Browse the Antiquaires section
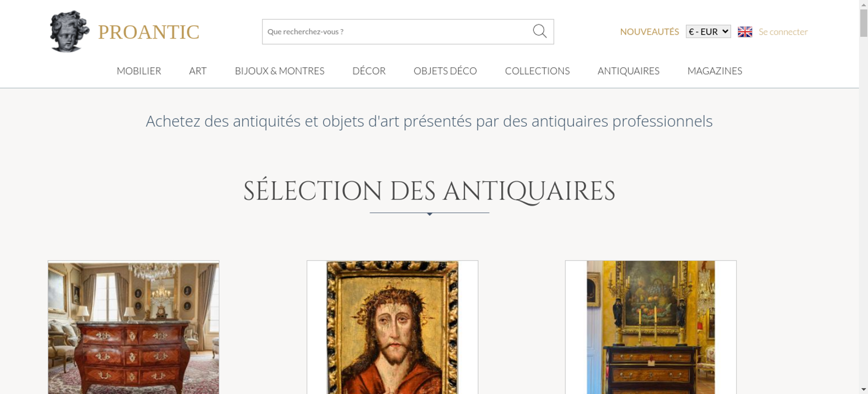 pyautogui.click(x=628, y=71)
